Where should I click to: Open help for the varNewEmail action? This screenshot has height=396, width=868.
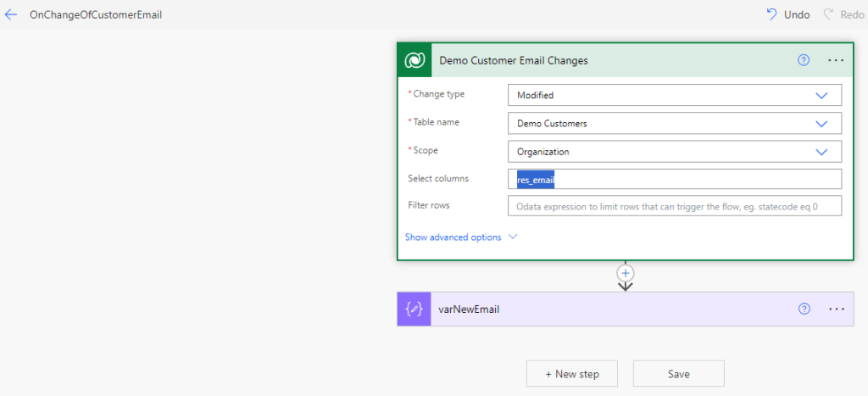click(x=804, y=310)
